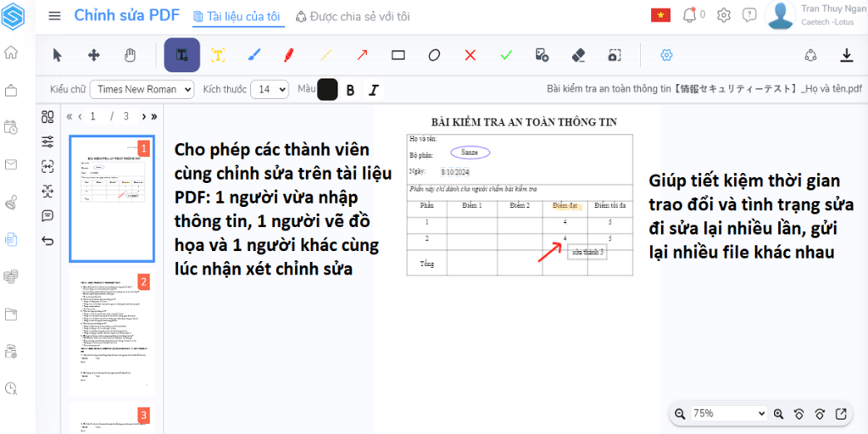868x434 pixels.
Task: Choose the ellipse shape tool
Action: (x=434, y=55)
